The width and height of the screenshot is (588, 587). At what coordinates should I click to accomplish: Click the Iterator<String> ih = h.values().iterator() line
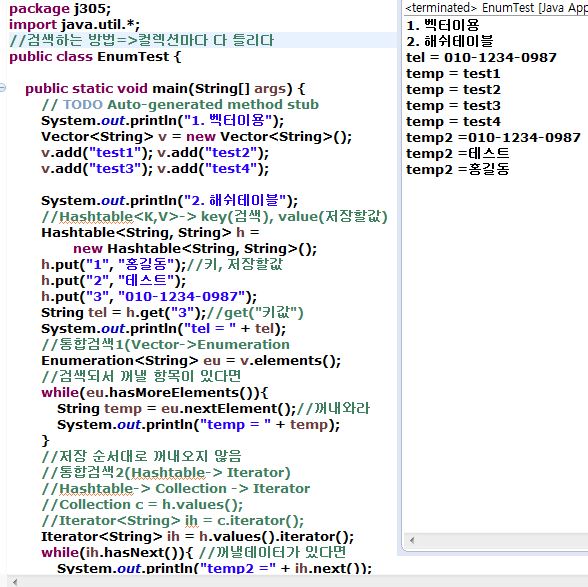point(197,536)
